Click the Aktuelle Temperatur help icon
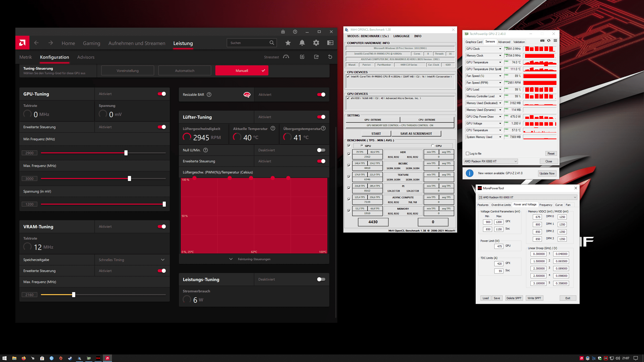 tap(273, 128)
